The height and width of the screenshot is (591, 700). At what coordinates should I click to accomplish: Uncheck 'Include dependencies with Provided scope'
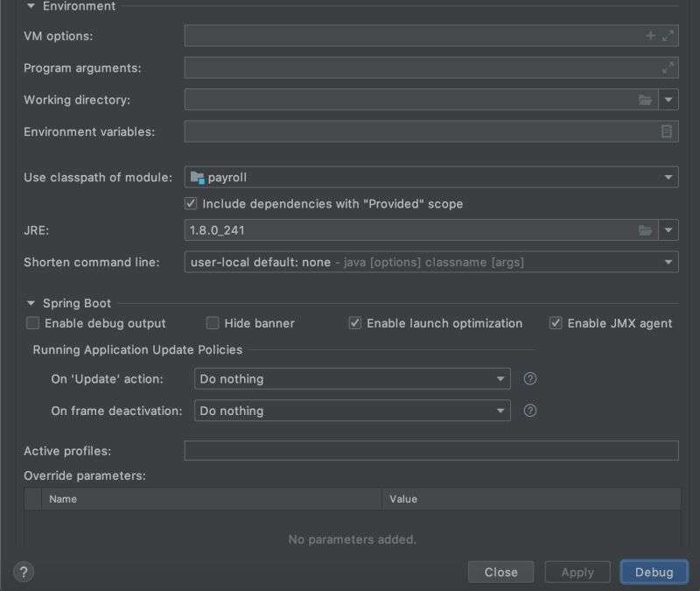pos(189,202)
